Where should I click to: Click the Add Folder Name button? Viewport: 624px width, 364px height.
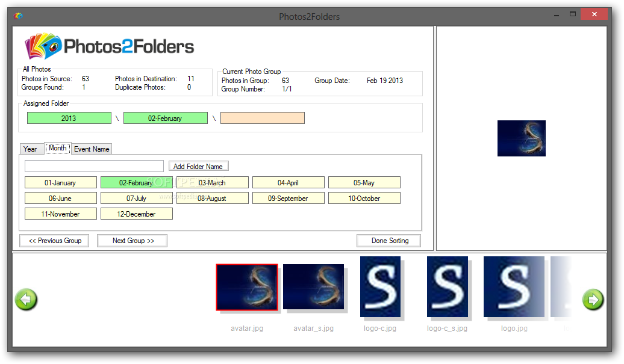[x=198, y=166]
